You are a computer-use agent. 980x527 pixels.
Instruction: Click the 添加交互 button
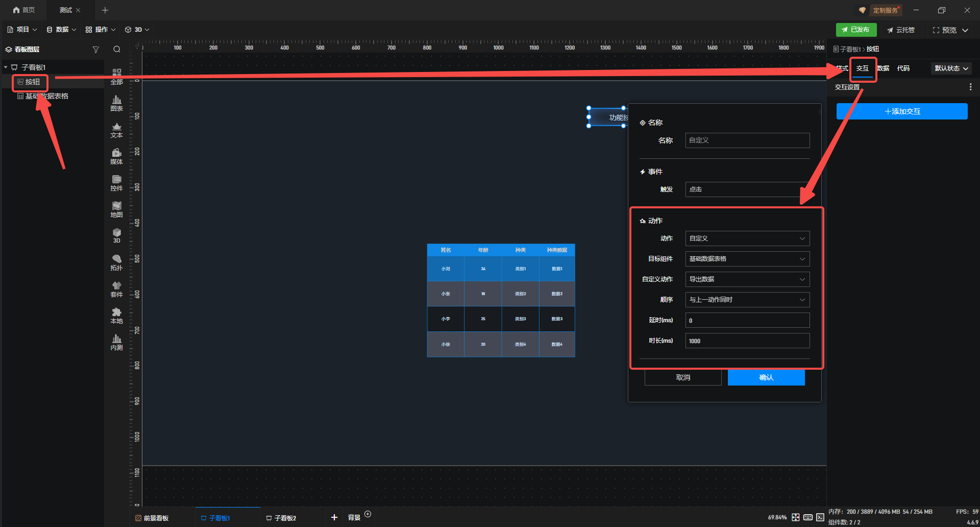point(901,111)
